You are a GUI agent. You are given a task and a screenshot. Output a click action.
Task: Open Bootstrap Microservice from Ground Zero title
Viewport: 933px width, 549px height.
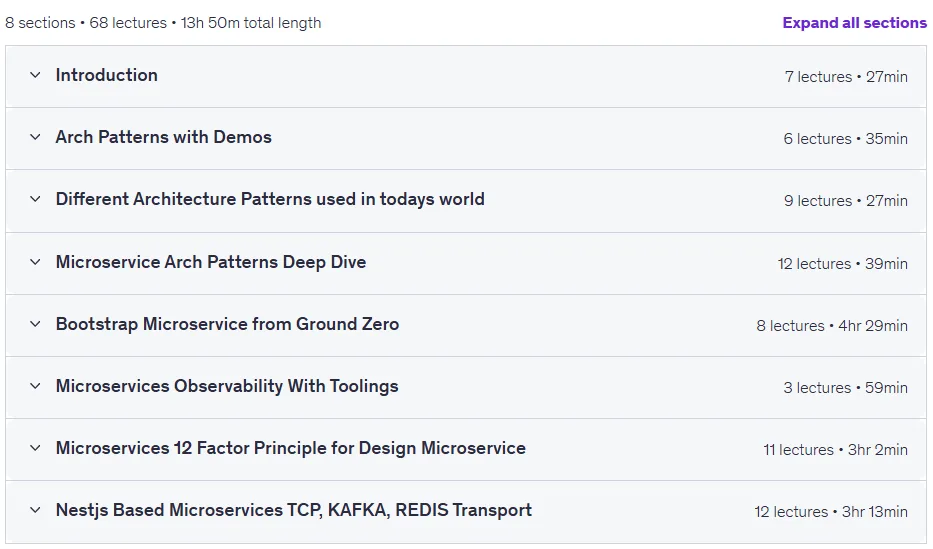tap(227, 324)
